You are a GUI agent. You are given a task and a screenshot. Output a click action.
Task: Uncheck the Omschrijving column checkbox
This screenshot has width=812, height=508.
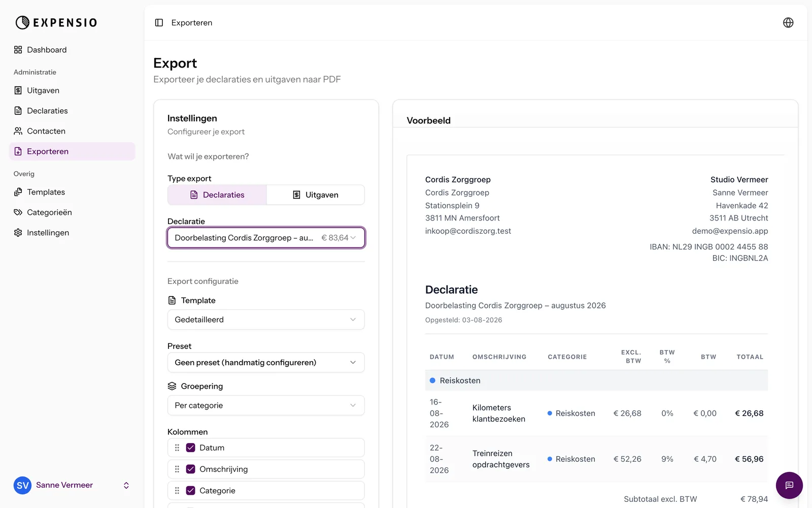191,469
